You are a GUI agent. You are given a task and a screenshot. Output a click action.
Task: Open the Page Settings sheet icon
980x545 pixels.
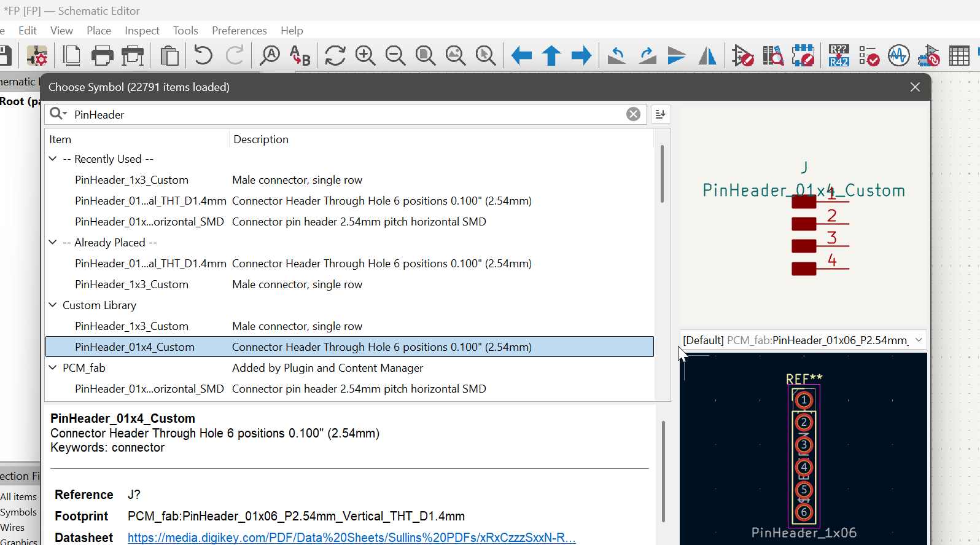click(x=72, y=56)
